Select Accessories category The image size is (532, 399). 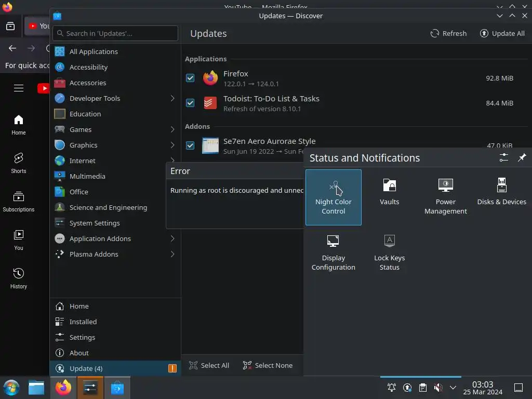tap(115, 83)
